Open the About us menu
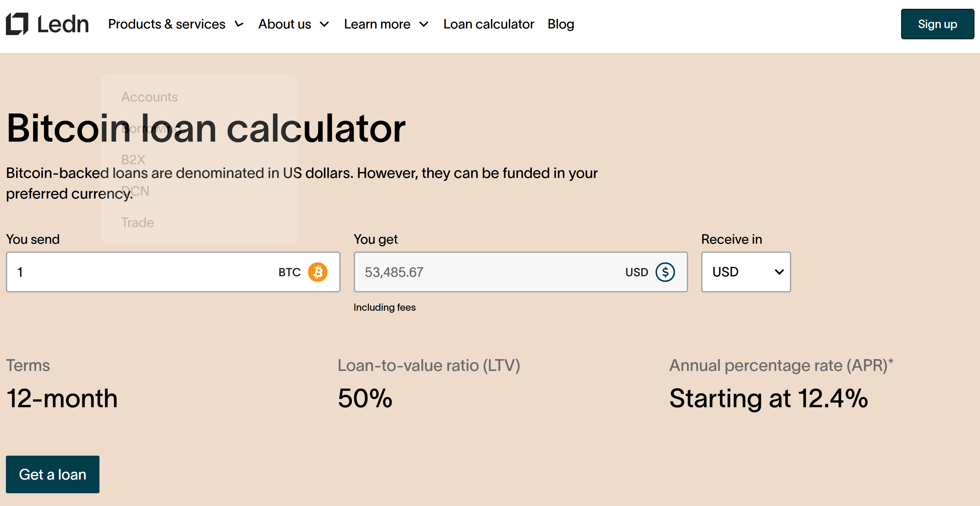The height and width of the screenshot is (506, 980). (285, 24)
